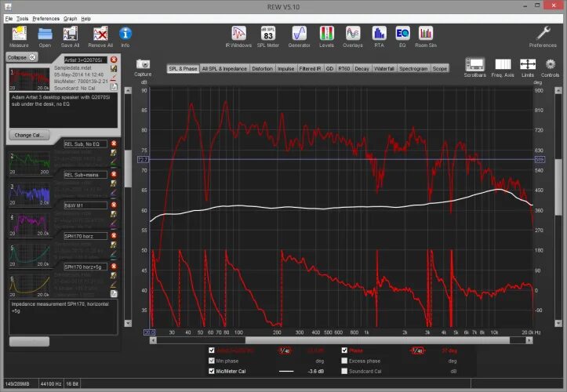This screenshot has width=567, height=392.
Task: Toggle the Phase trace checkbox
Action: point(344,350)
